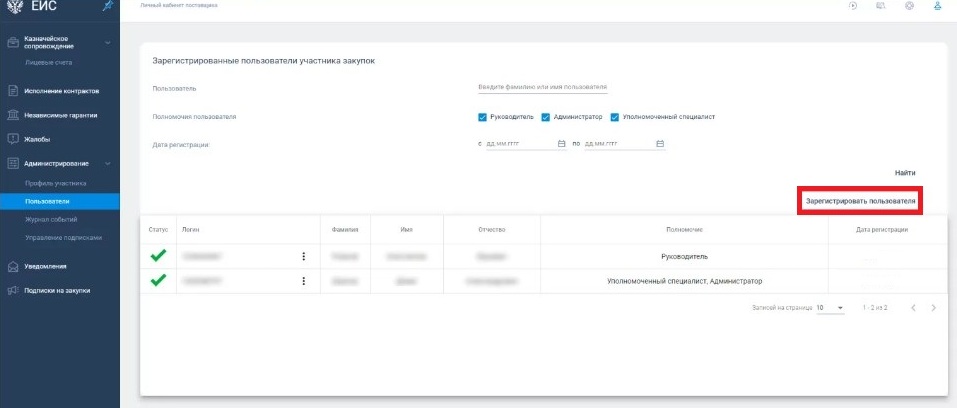
Task: Click the pin icon beside the ЕИС logo
Action: click(x=108, y=8)
